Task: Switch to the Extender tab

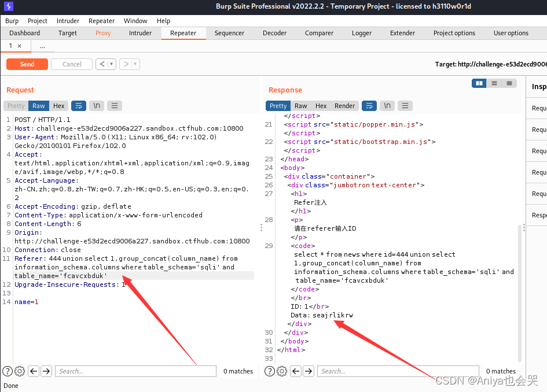Action: (402, 33)
